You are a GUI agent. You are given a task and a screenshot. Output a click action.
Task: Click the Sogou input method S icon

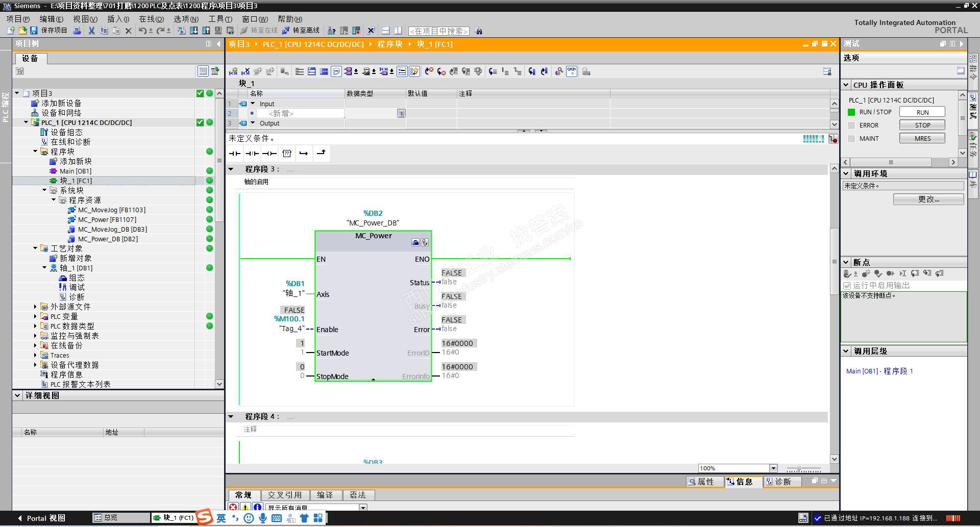[x=204, y=517]
